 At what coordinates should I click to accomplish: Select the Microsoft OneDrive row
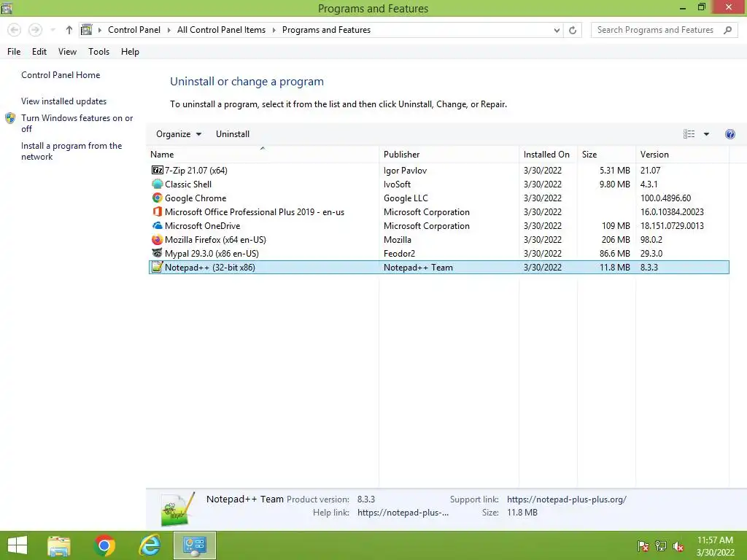click(x=438, y=225)
